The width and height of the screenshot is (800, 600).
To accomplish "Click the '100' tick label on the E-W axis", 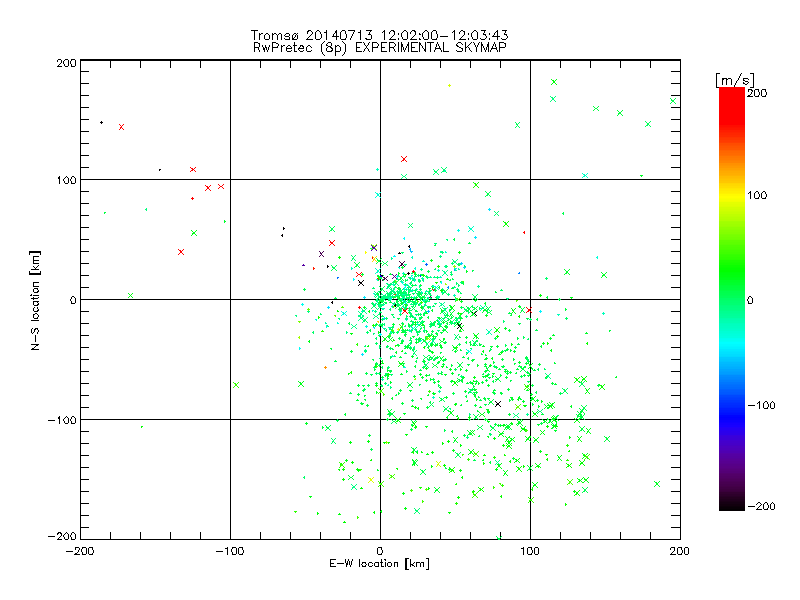I will click(530, 551).
